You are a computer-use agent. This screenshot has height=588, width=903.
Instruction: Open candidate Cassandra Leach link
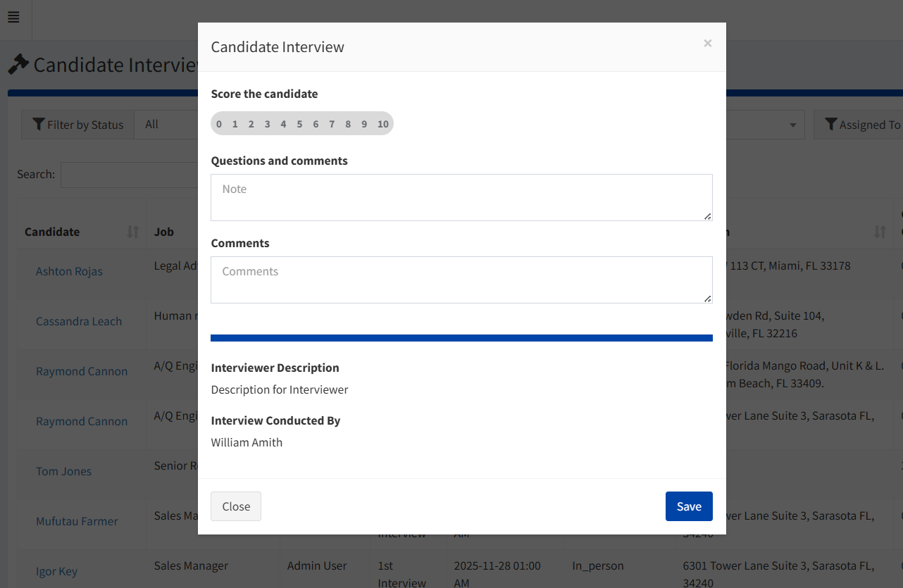point(79,321)
